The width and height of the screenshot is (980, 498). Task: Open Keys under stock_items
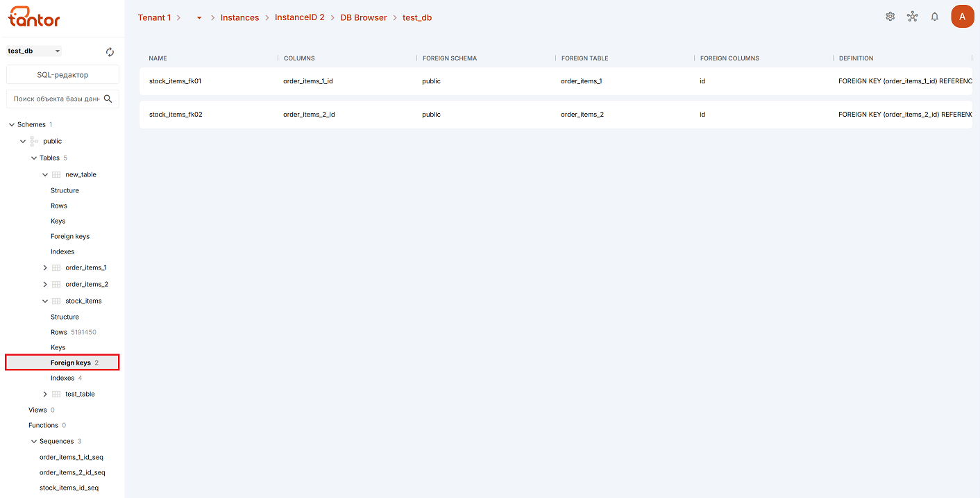pyautogui.click(x=58, y=347)
